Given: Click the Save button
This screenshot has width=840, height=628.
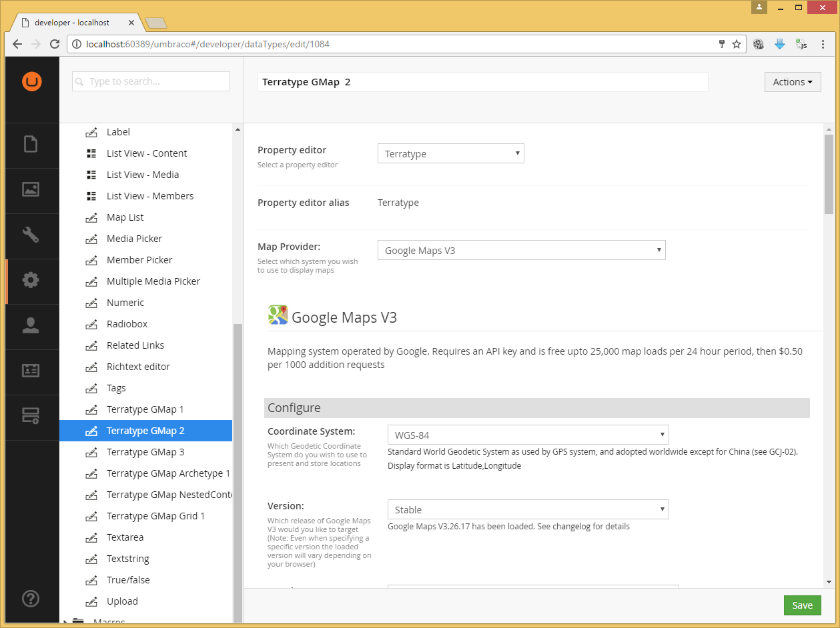Looking at the screenshot, I should pyautogui.click(x=802, y=605).
